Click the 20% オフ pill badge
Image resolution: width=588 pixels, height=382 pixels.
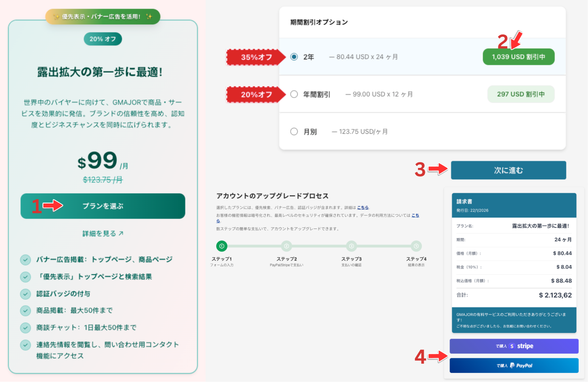pos(103,39)
